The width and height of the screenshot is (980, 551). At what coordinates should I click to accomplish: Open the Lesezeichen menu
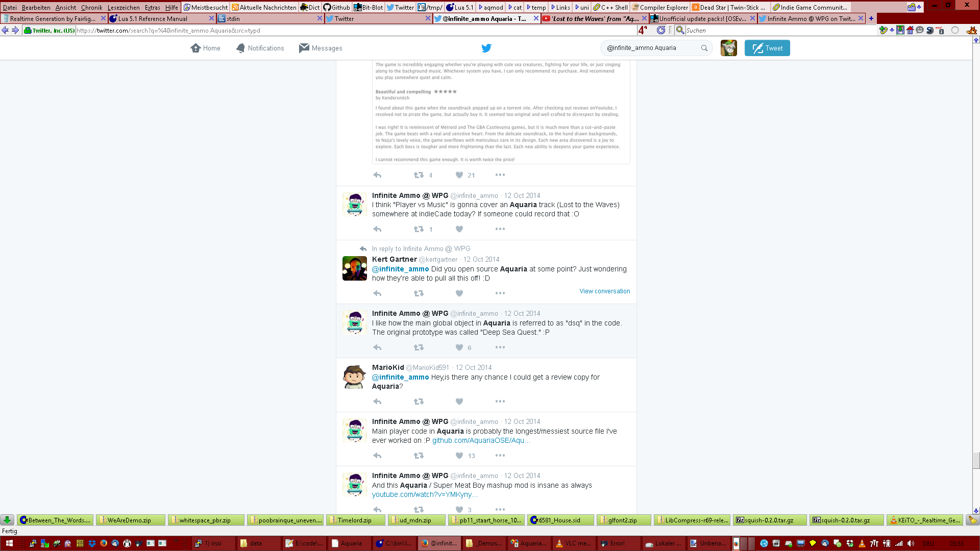pos(124,7)
